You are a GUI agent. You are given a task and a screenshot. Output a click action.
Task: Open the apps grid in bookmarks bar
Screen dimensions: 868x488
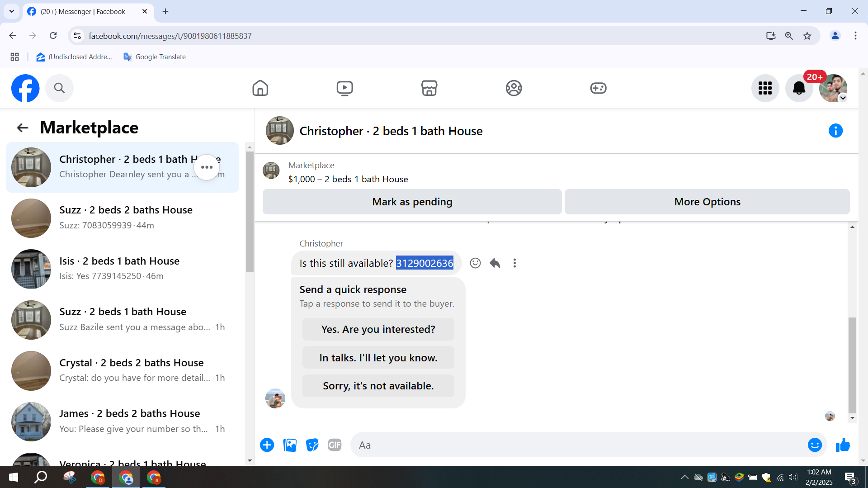[14, 57]
